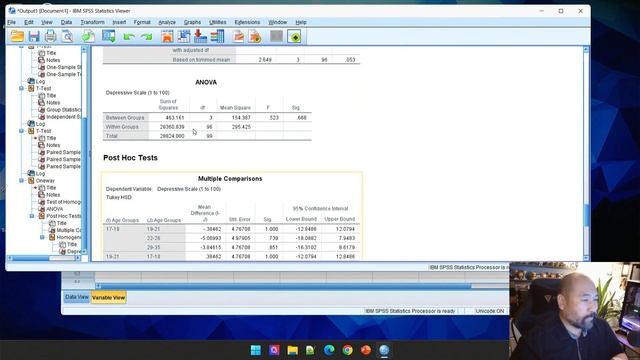640x360 pixels.
Task: Click Data Editor horizontal scrollbar
Action: (x=286, y=286)
